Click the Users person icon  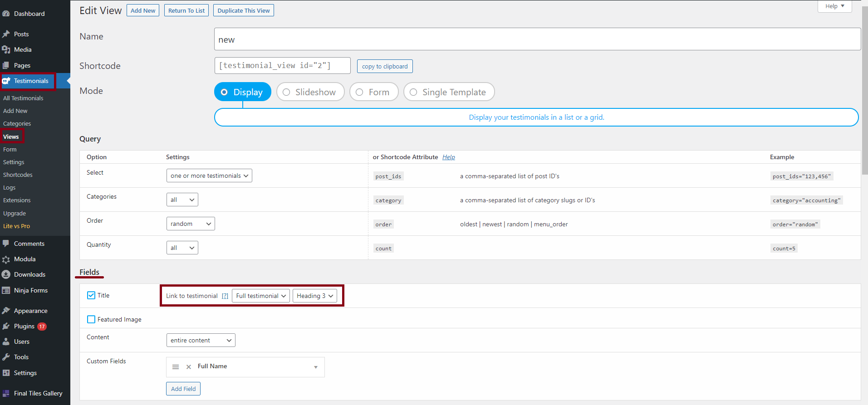tap(6, 342)
